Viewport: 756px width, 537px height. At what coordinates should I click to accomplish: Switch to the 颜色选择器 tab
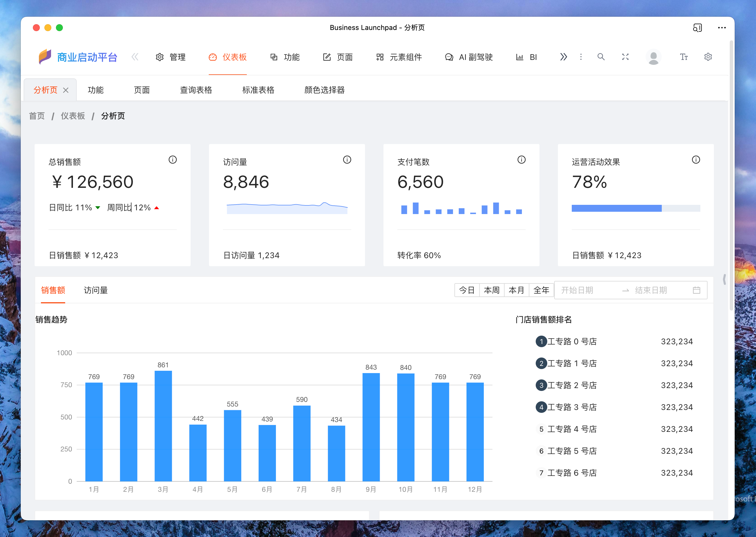325,90
